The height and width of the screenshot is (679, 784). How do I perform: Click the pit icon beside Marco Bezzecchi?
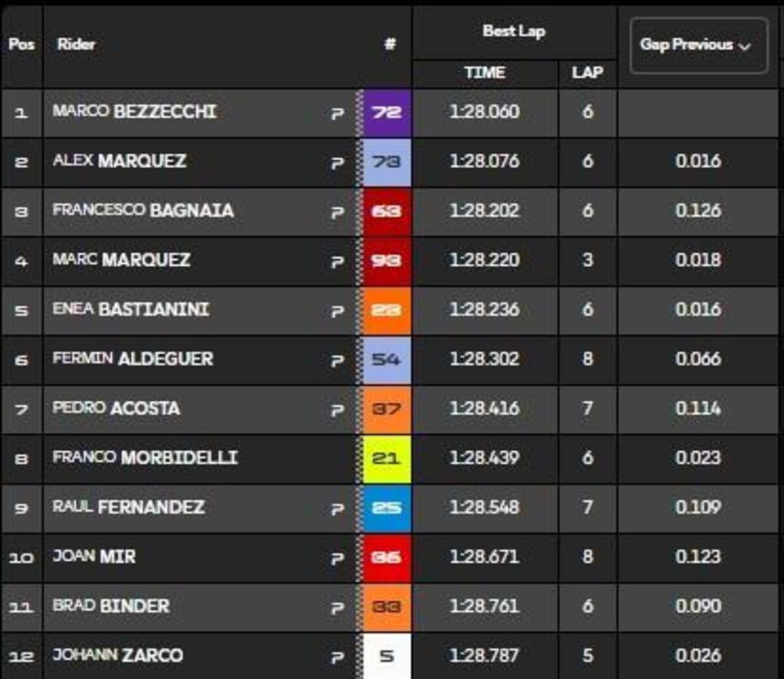(337, 114)
